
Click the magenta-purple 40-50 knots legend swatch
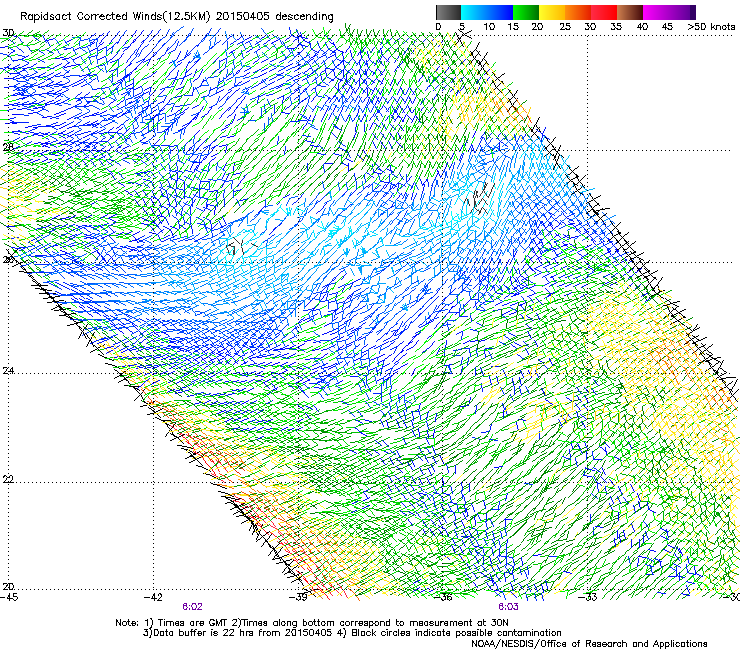coord(669,12)
